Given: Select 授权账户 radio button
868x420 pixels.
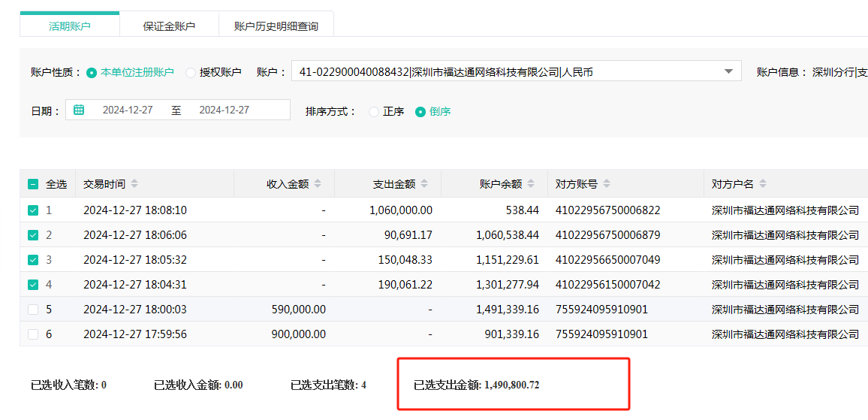Looking at the screenshot, I should coord(191,73).
